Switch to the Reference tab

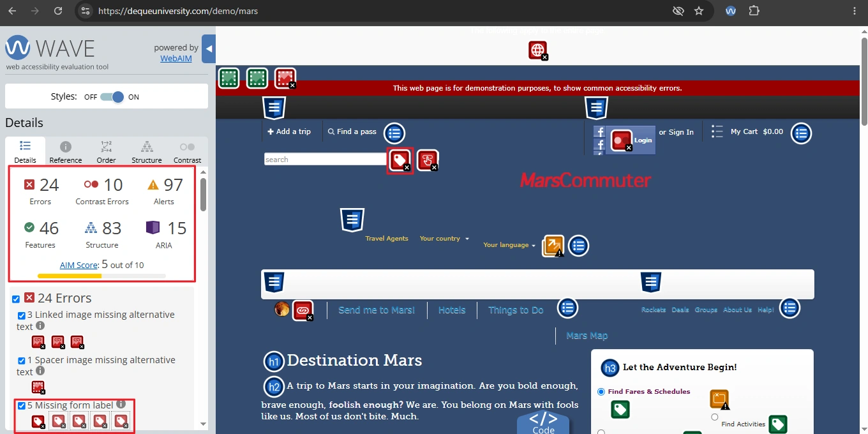[66, 152]
